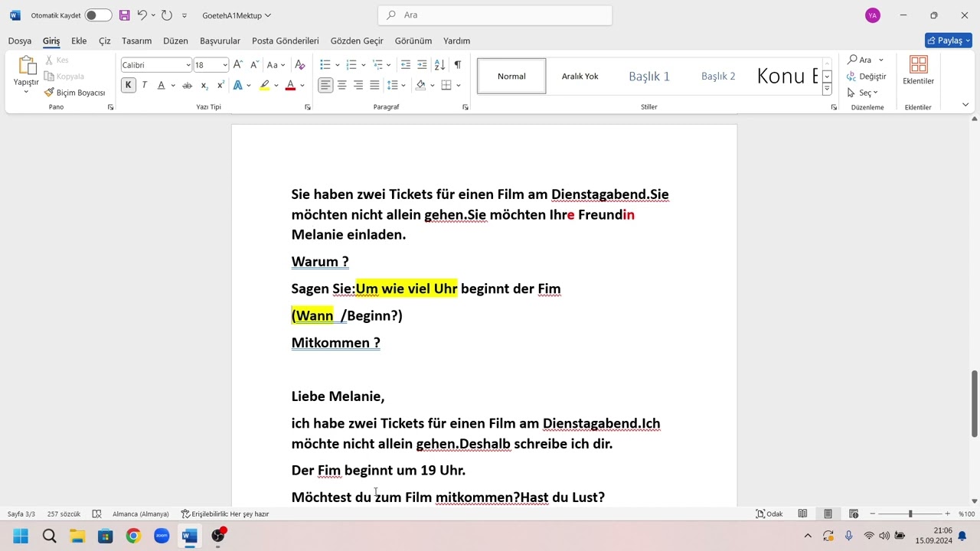Justify the paragraph text
980x551 pixels.
pyautogui.click(x=374, y=86)
